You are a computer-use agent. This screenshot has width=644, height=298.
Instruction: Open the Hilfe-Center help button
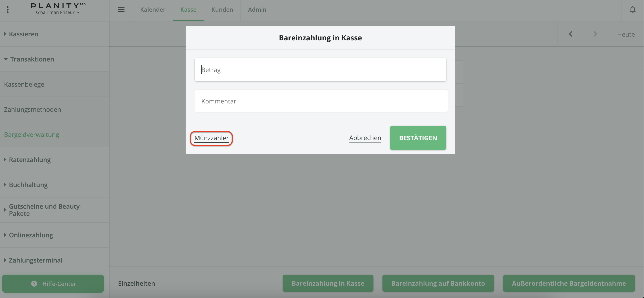pyautogui.click(x=53, y=283)
